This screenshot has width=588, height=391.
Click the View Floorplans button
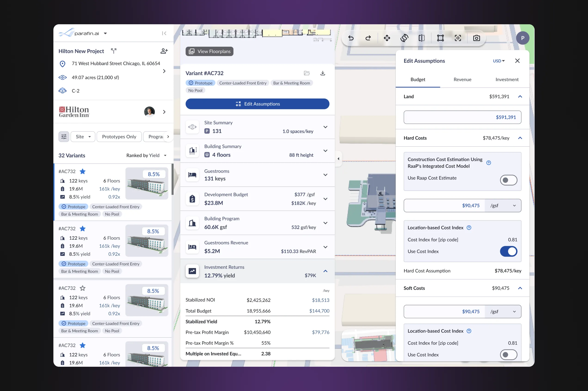pos(209,51)
